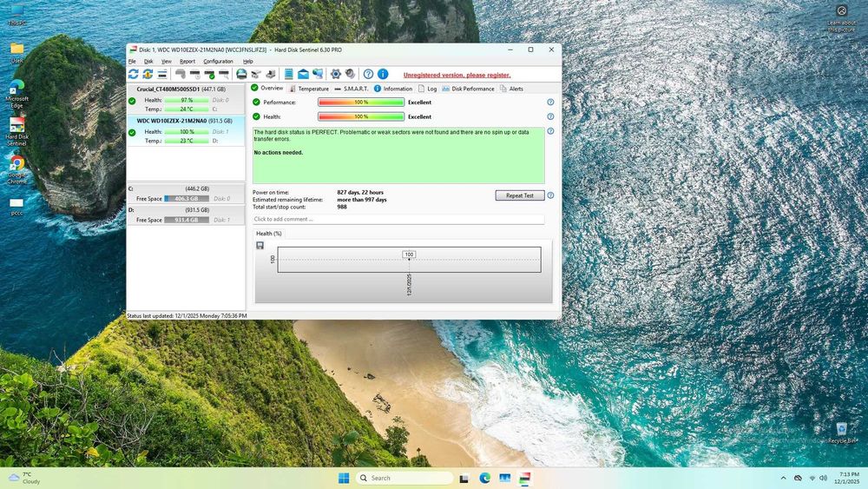Click the help icon beside Performance row
Screen dimensions: 868x489
550,102
